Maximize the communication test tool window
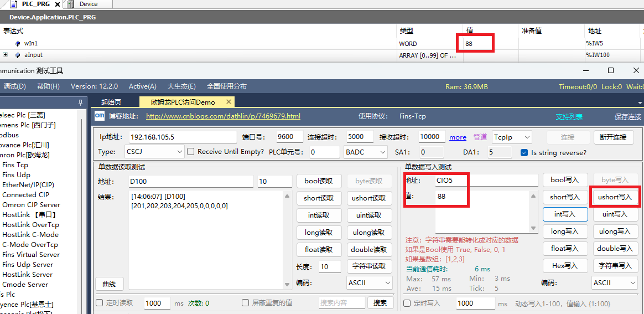 611,71
